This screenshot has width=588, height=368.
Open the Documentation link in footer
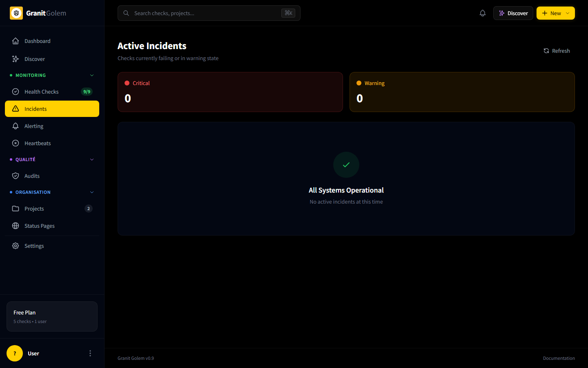[x=559, y=358]
